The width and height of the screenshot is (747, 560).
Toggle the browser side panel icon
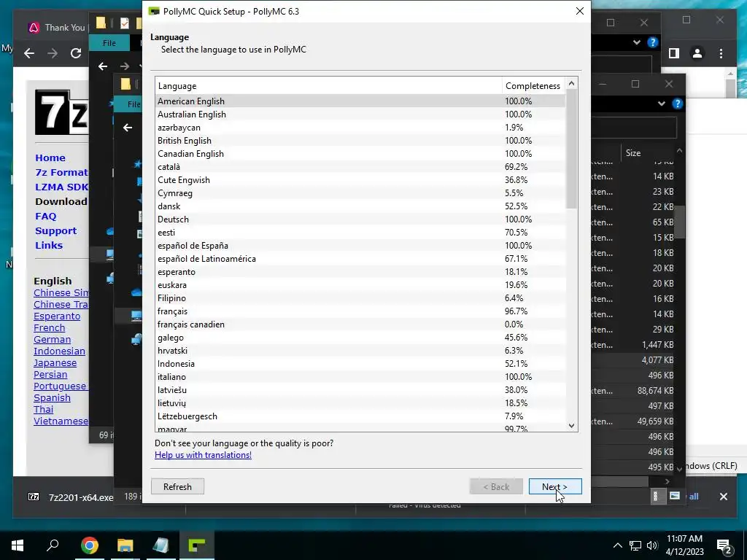(x=673, y=53)
